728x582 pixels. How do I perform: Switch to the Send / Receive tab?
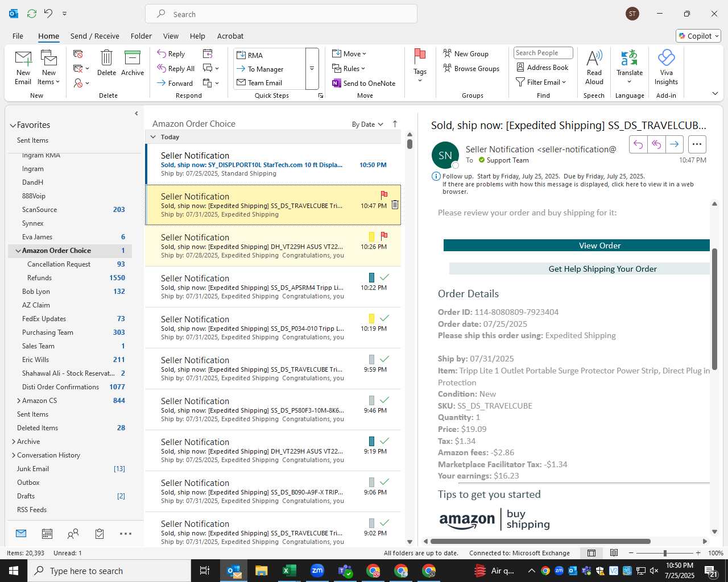[95, 36]
